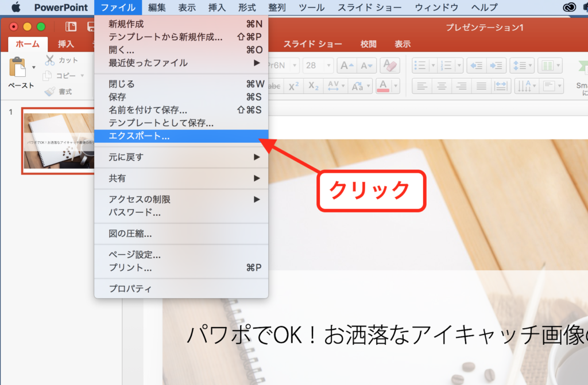The width and height of the screenshot is (588, 385).
Task: Switch to the 校閲 ribbon tab
Action: [x=368, y=44]
